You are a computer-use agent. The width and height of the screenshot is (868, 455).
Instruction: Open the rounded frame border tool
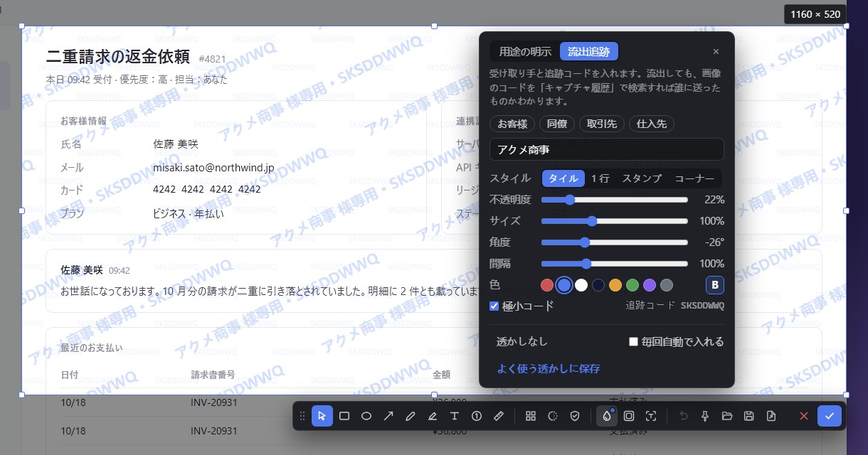(x=629, y=416)
